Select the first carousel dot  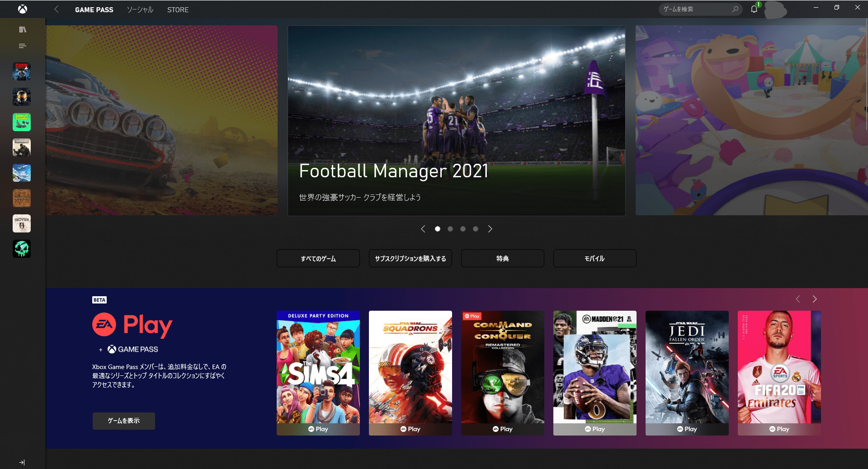(438, 229)
